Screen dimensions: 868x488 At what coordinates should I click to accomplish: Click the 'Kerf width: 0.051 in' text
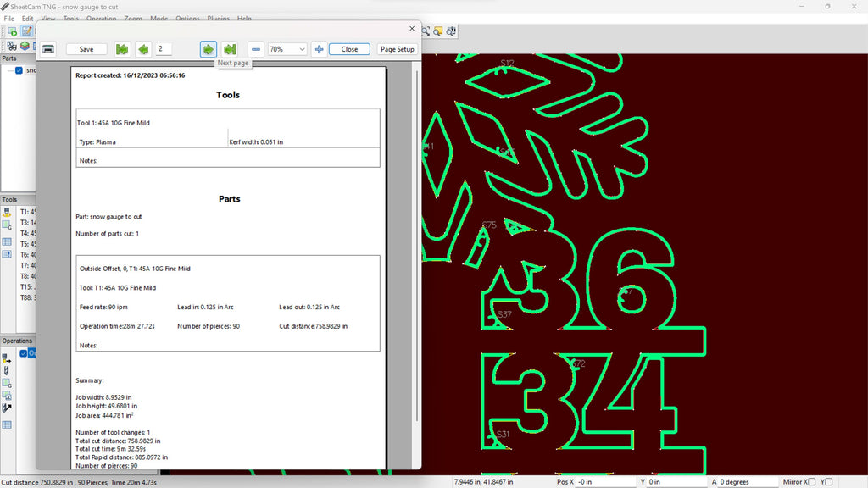pyautogui.click(x=256, y=142)
